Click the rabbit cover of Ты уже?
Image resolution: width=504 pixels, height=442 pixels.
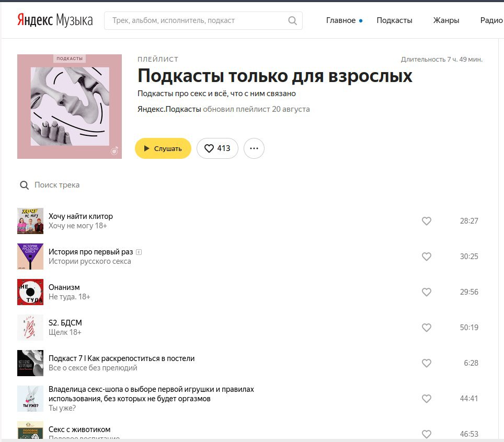[x=30, y=399]
